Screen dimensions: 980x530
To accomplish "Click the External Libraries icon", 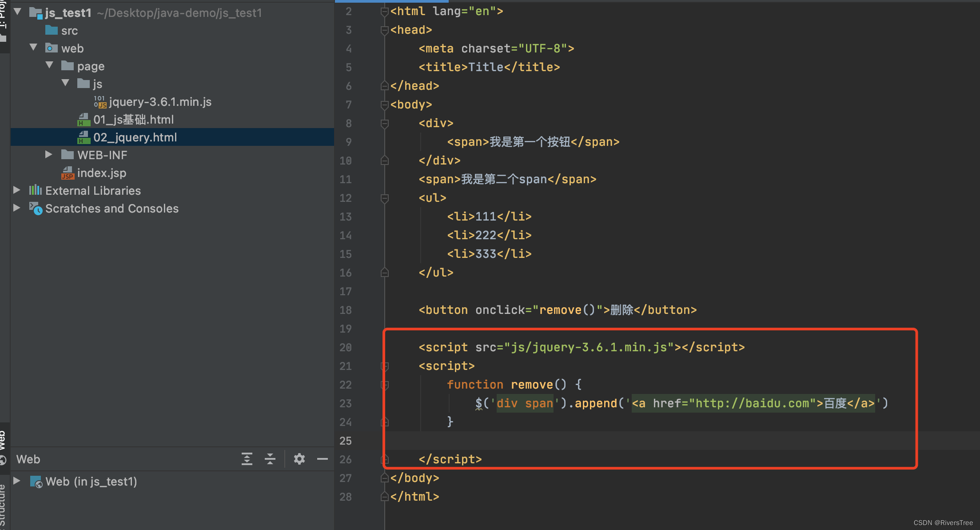I will (x=36, y=191).
